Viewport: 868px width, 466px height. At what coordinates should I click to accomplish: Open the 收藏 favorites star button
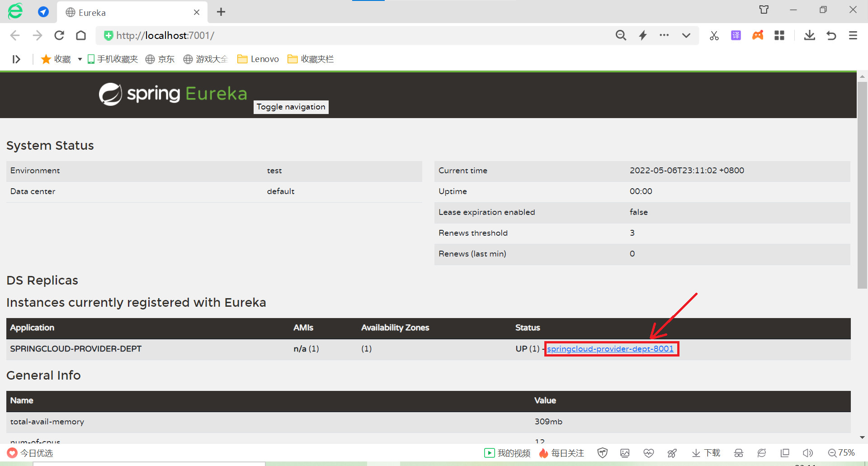56,59
